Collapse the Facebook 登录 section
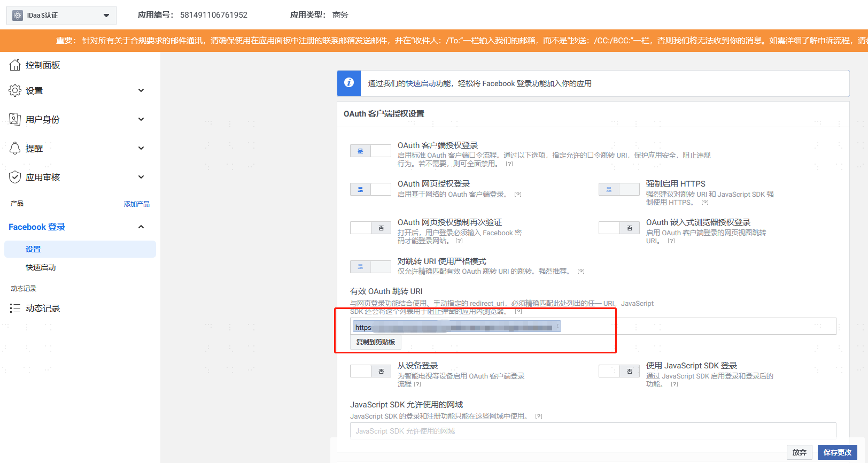 point(141,227)
